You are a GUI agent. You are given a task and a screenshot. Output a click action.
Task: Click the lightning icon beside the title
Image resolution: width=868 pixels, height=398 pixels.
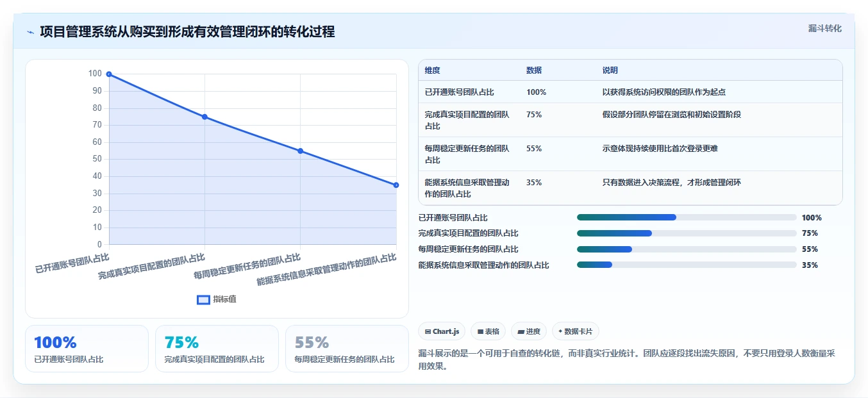point(30,32)
